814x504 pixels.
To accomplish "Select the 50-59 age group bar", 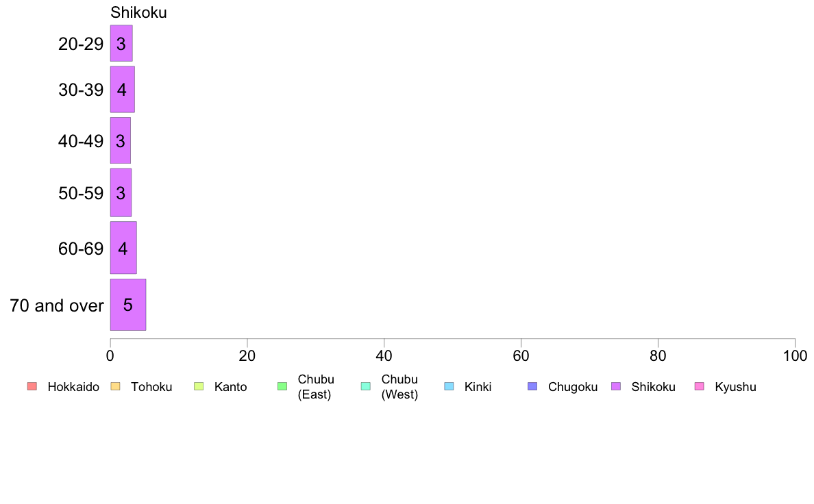I will (121, 192).
